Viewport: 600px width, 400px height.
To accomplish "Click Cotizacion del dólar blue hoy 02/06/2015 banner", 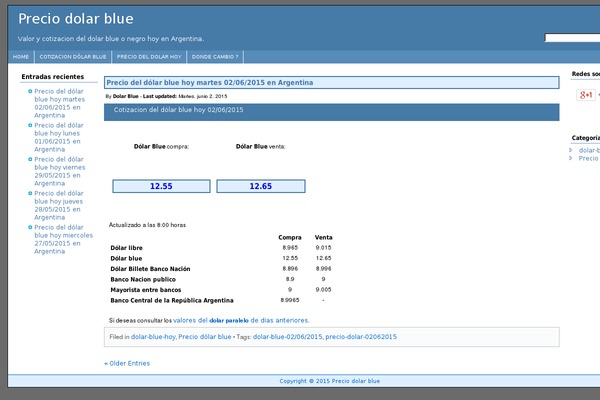I will [331, 112].
